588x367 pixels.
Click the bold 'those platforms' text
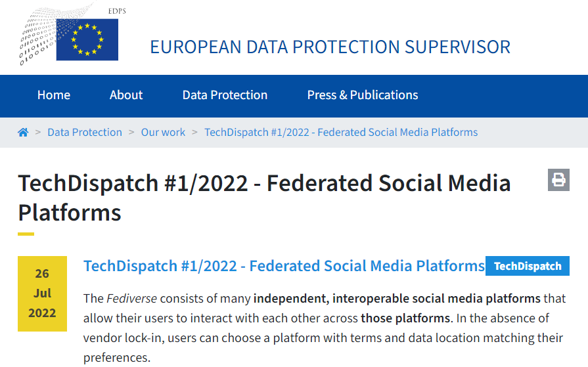tap(405, 318)
